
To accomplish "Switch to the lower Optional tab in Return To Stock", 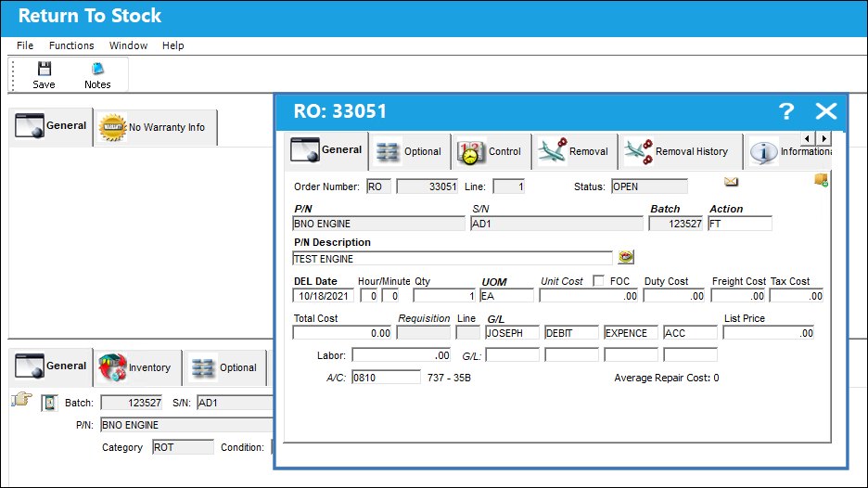I will (224, 367).
